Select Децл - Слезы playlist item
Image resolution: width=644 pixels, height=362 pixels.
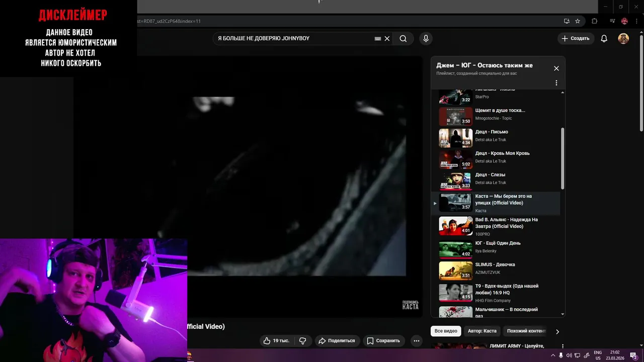(496, 181)
